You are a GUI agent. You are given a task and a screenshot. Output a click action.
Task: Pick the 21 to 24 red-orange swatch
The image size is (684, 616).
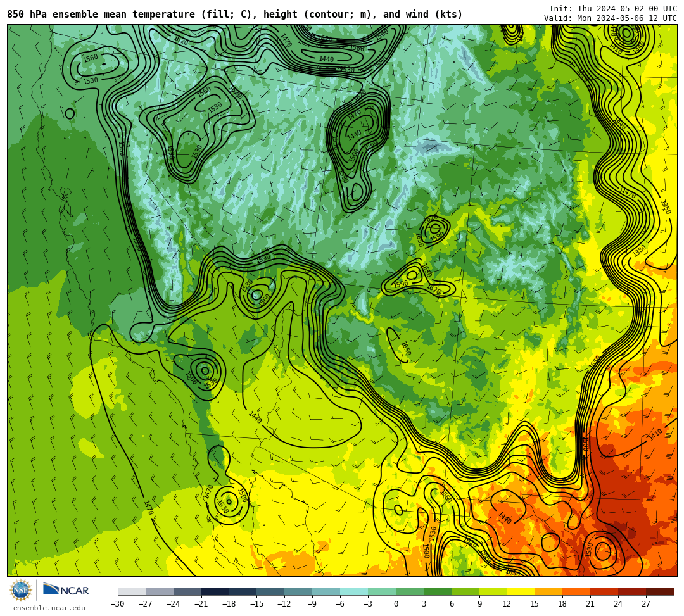coord(605,591)
